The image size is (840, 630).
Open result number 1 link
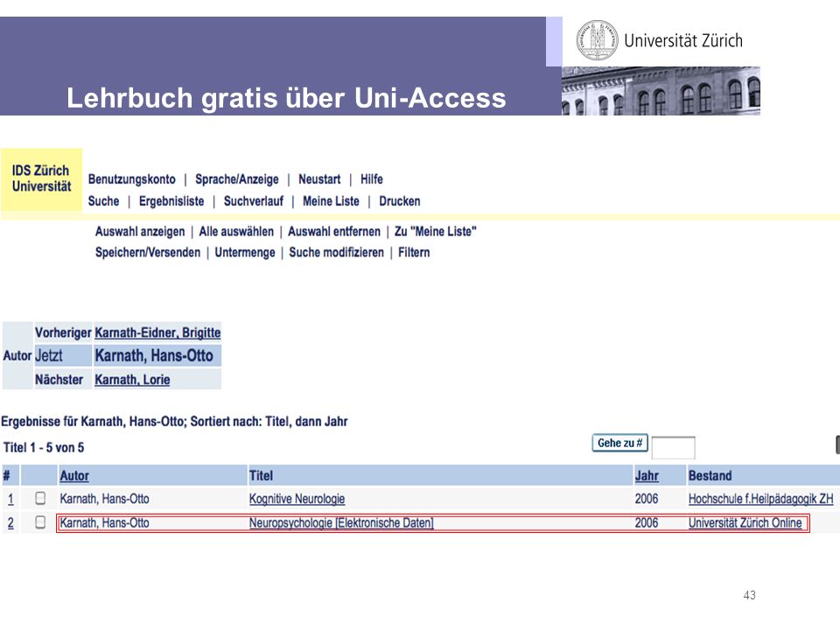10,500
